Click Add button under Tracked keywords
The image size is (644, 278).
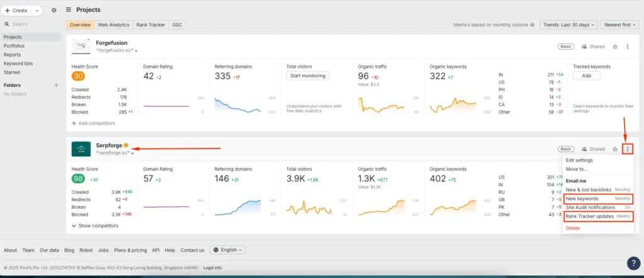586,75
